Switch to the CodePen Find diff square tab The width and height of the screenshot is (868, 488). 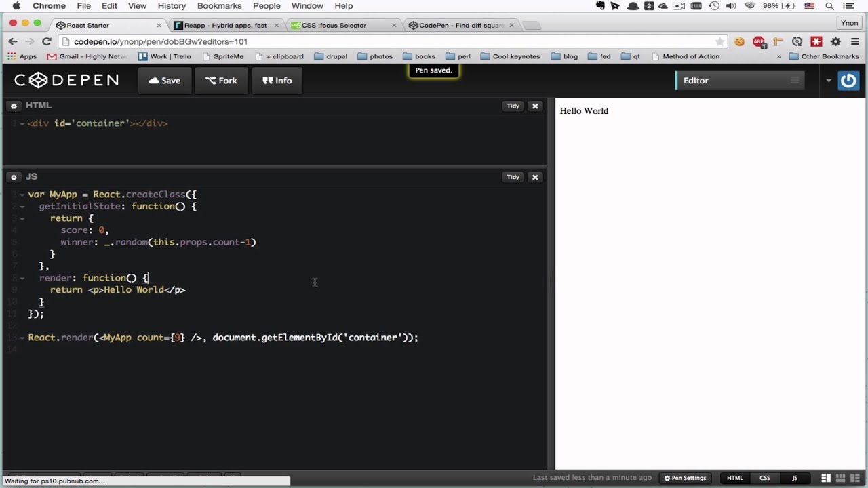point(460,26)
